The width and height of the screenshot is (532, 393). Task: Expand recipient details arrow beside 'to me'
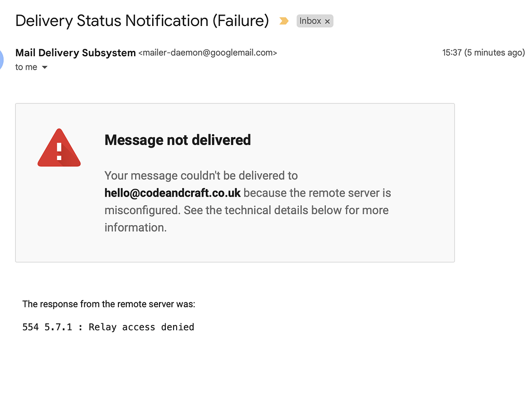(45, 68)
